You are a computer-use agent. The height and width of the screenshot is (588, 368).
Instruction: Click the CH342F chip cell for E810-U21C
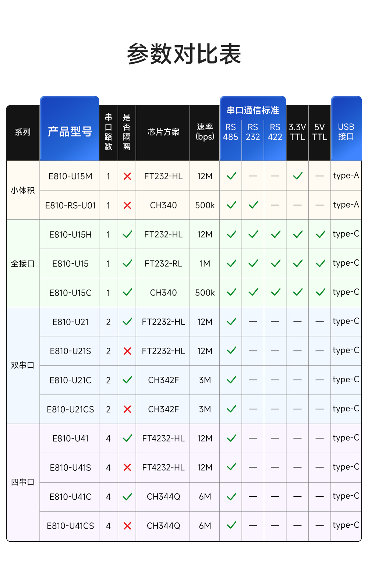(x=163, y=380)
